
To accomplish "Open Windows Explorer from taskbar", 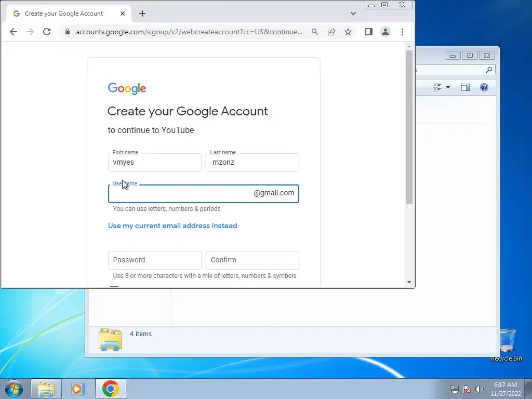I will (46, 389).
